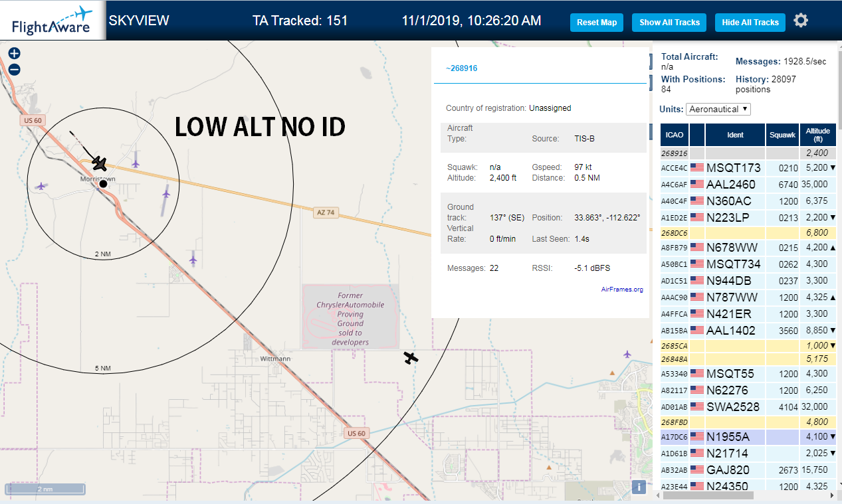842x504 pixels.
Task: Select the MSQT734 aircraft row
Action: click(x=748, y=264)
